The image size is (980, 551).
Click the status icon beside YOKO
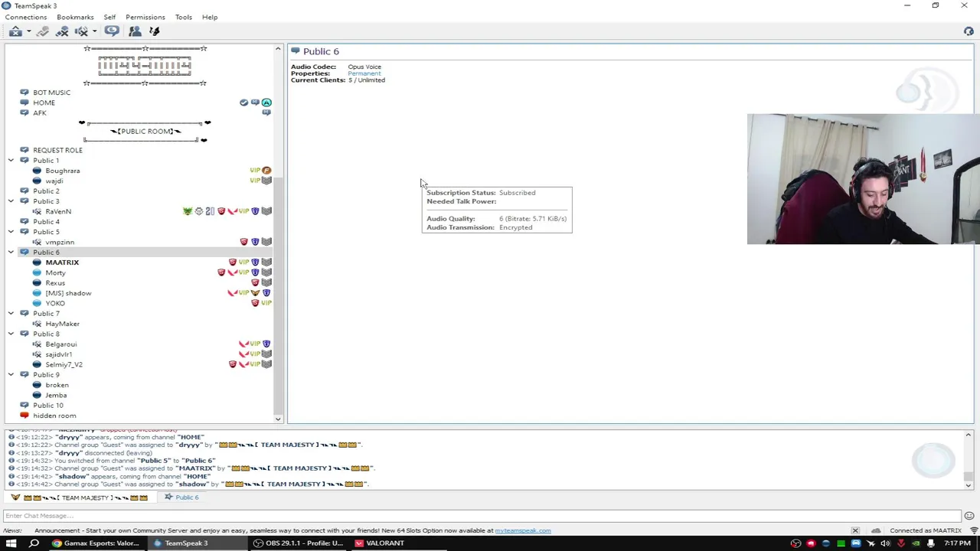point(37,303)
